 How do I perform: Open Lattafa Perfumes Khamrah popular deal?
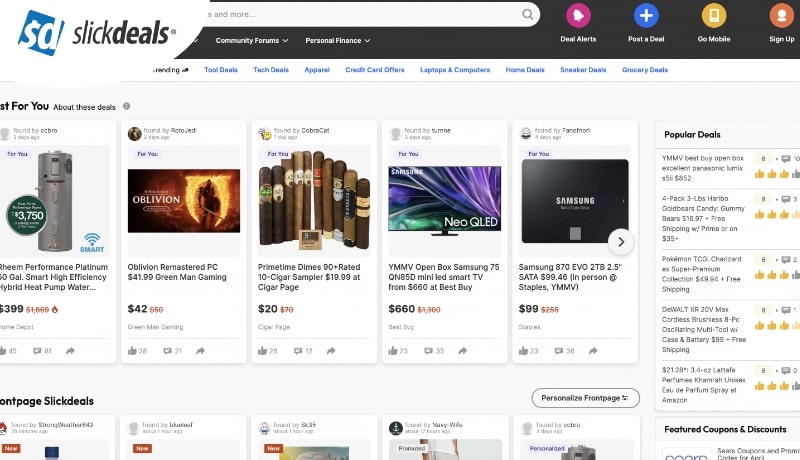703,385
